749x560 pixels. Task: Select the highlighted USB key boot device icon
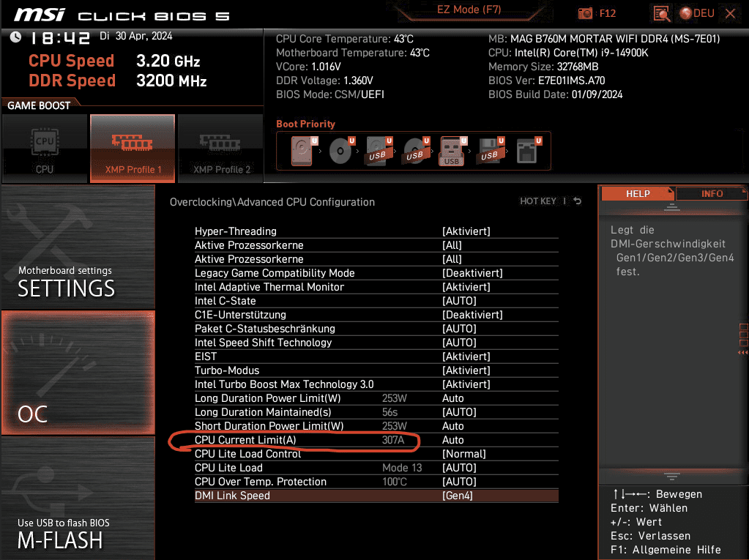(452, 152)
